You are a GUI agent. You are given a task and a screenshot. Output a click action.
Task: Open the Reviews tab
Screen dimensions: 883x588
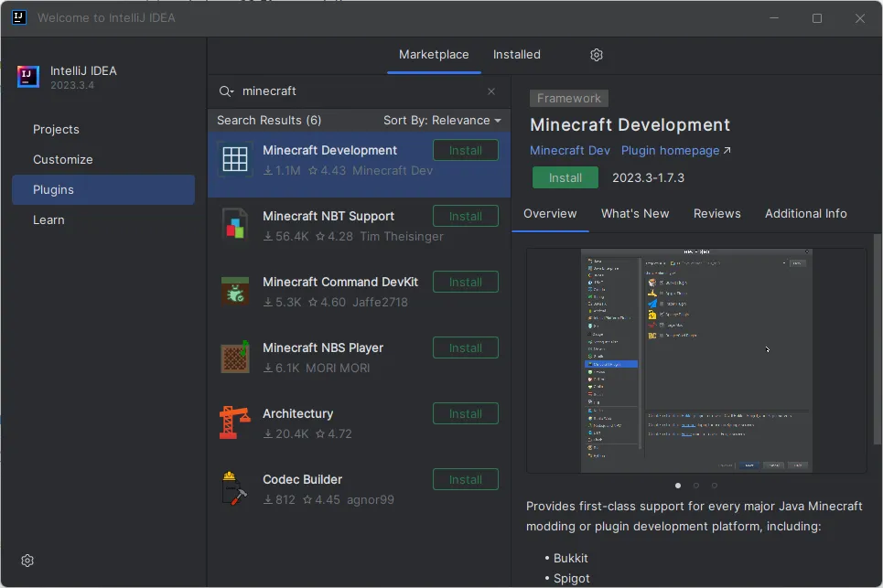coord(716,214)
